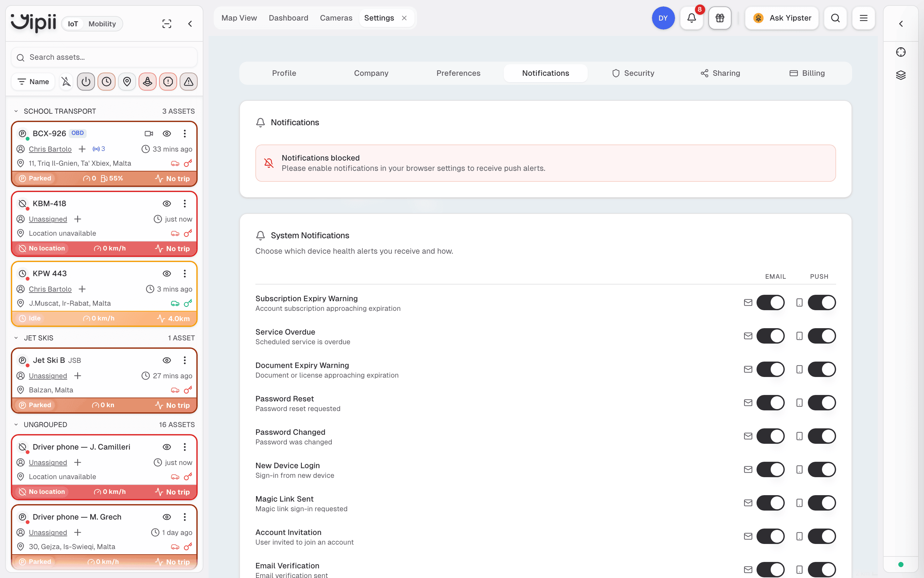Close the Settings tab

(404, 18)
